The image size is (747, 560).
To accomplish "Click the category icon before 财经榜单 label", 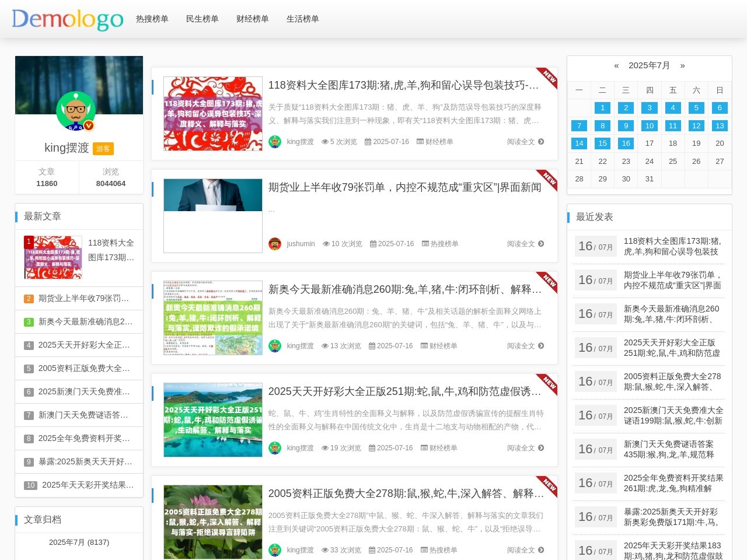I will (420, 141).
